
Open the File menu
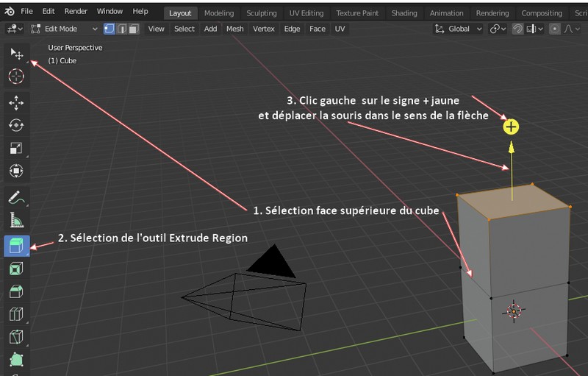[x=26, y=11]
